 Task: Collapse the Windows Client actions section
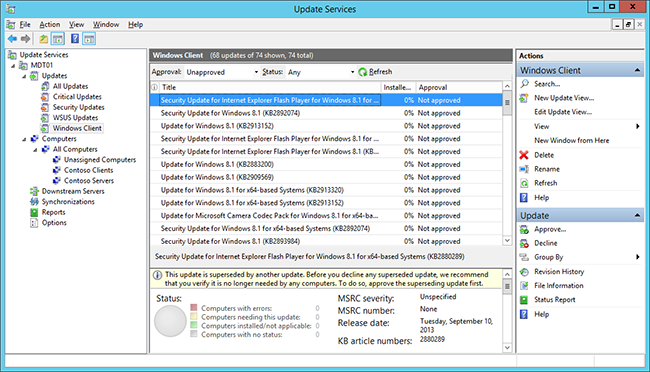[x=637, y=71]
